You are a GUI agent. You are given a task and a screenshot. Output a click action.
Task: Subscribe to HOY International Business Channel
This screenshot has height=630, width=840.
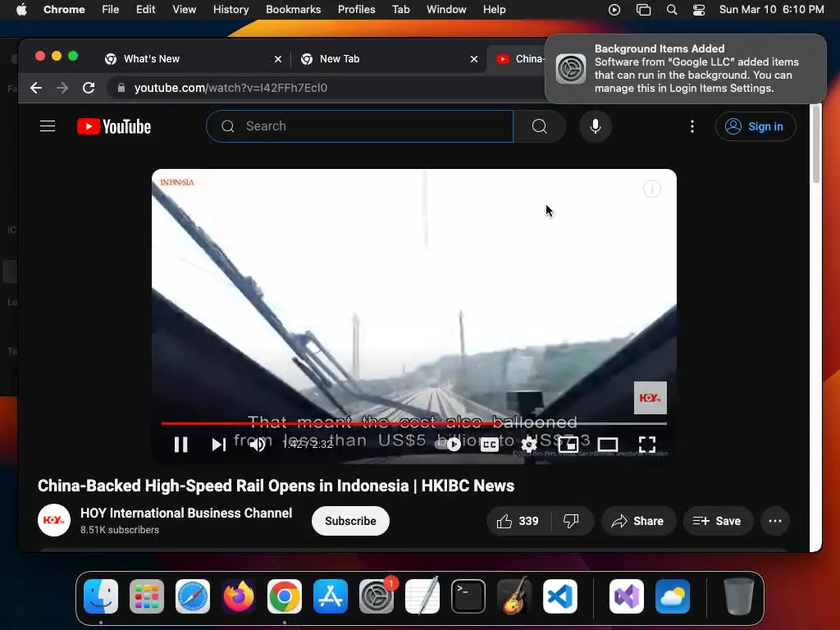tap(350, 521)
